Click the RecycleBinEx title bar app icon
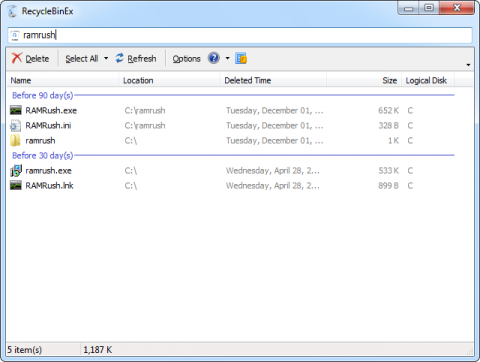 12,11
